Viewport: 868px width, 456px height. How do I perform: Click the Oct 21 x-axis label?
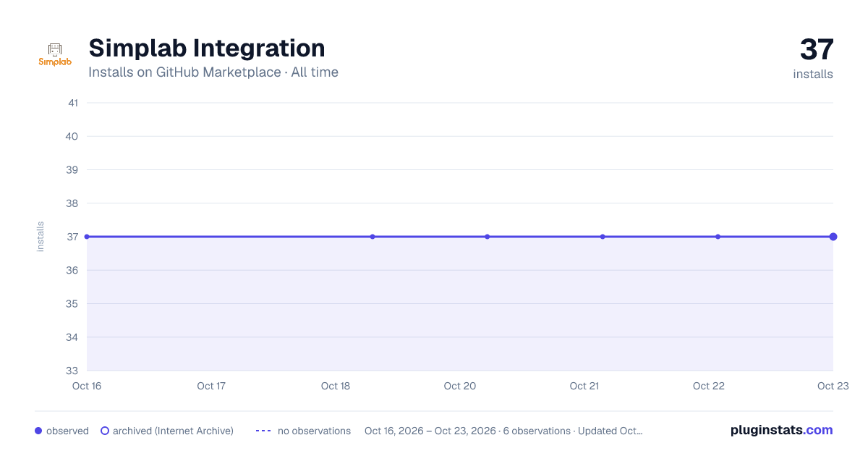point(584,386)
